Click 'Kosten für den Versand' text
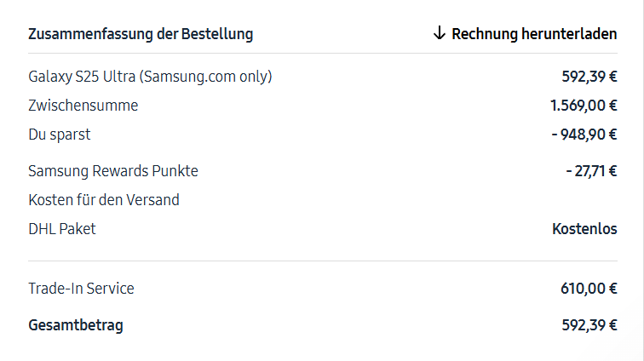This screenshot has width=644, height=361. pyautogui.click(x=103, y=200)
